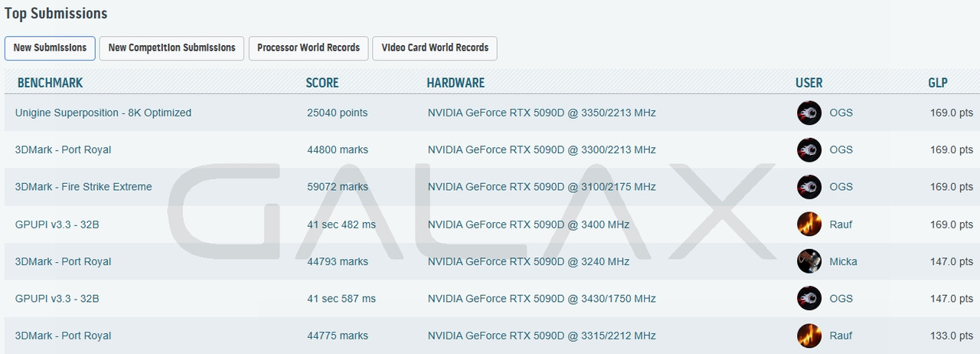980x354 pixels.
Task: Click OGS avatar in the 44800 marks row
Action: click(809, 149)
